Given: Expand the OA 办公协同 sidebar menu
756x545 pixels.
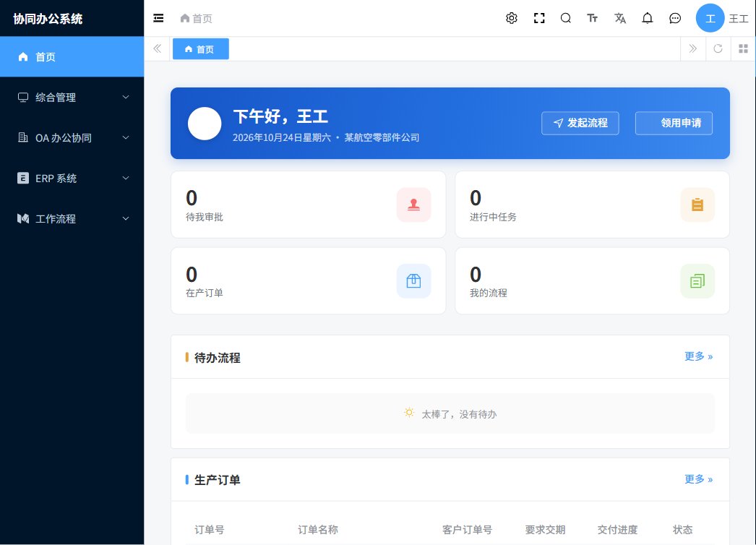Looking at the screenshot, I should pyautogui.click(x=72, y=138).
